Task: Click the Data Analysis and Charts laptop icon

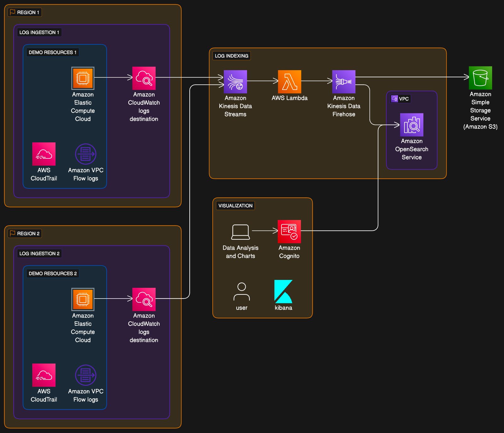Action: pos(241,232)
